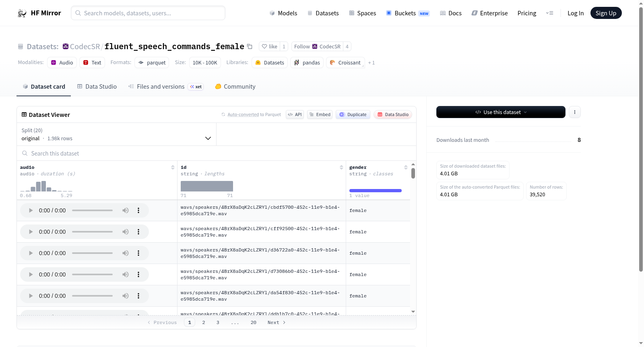Sort by the id column
Viewport: 644px width, 347px height.
[341, 167]
